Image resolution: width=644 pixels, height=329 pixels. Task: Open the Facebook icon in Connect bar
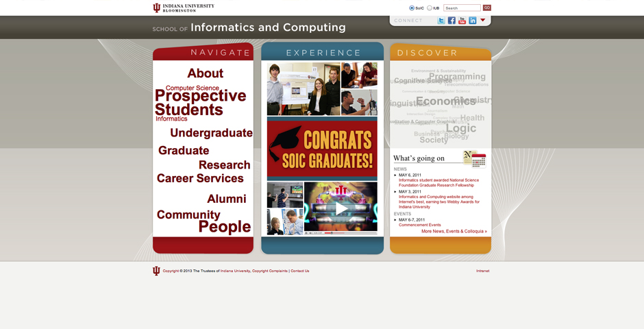pos(451,21)
